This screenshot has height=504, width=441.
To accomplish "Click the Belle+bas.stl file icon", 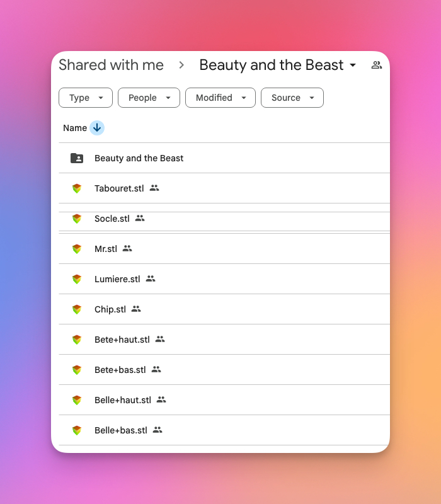I will tap(77, 430).
